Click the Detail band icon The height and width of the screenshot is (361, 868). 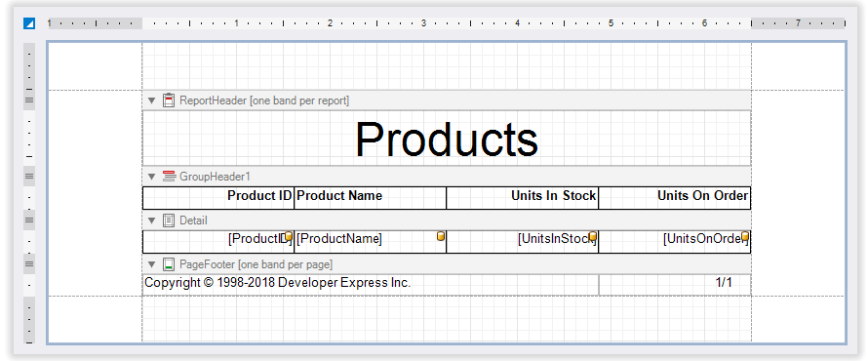pyautogui.click(x=169, y=221)
